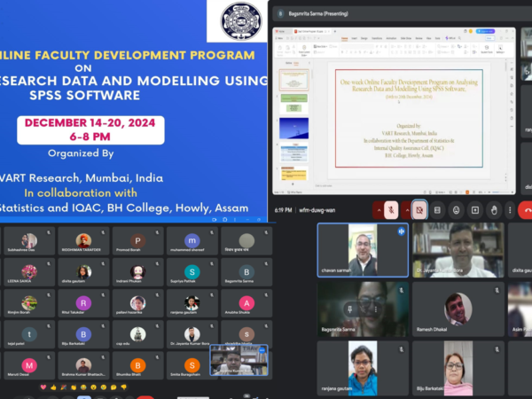This screenshot has width=532, height=399.
Task: Select Rimjim Borah's participant tile
Action: tap(29, 303)
